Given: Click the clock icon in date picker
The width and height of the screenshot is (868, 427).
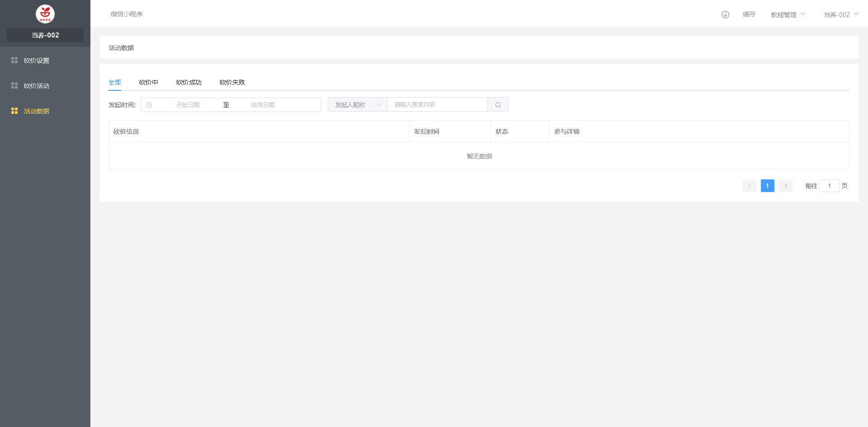Looking at the screenshot, I should (149, 105).
